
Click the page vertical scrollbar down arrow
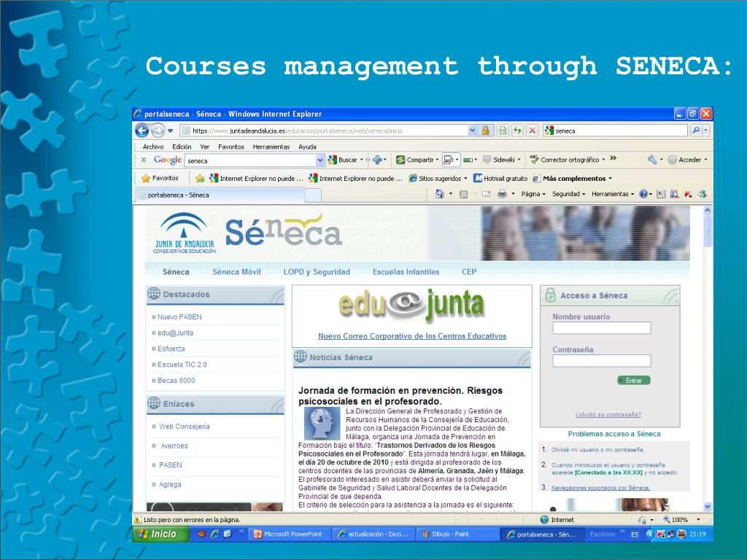tap(707, 507)
